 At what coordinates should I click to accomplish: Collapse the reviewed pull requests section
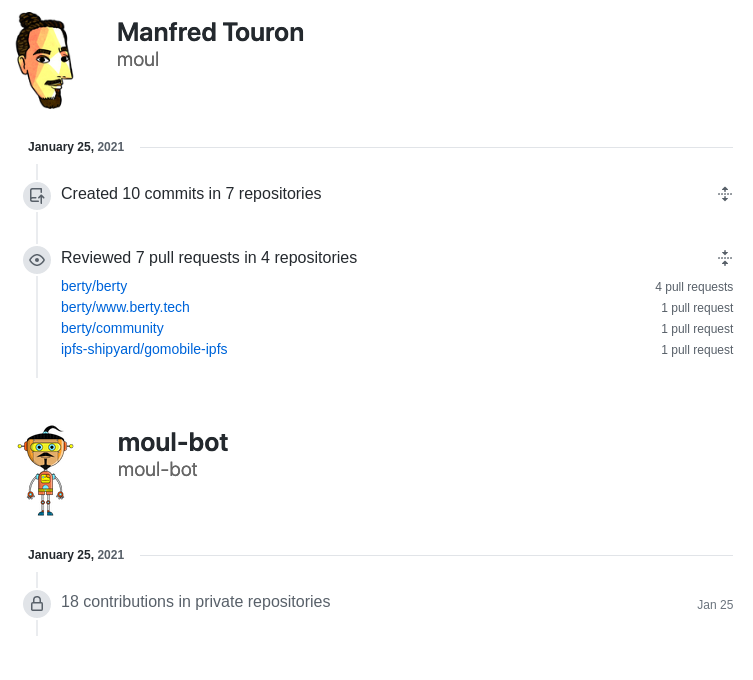point(725,258)
